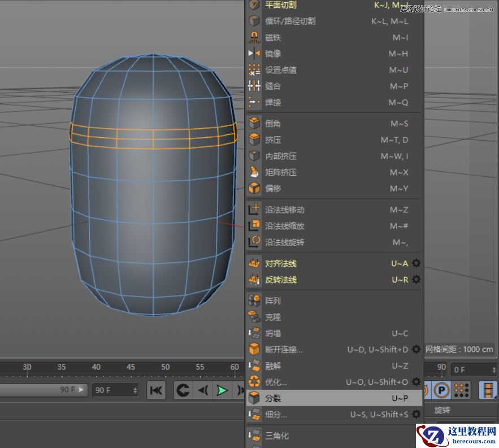The image size is (499, 448).
Task: Select the 优化 (Optimize) command icon
Action: pos(254,381)
